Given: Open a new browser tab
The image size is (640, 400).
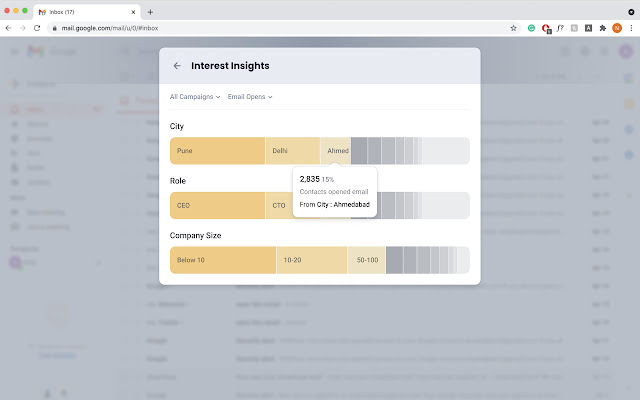Looking at the screenshot, I should 150,11.
